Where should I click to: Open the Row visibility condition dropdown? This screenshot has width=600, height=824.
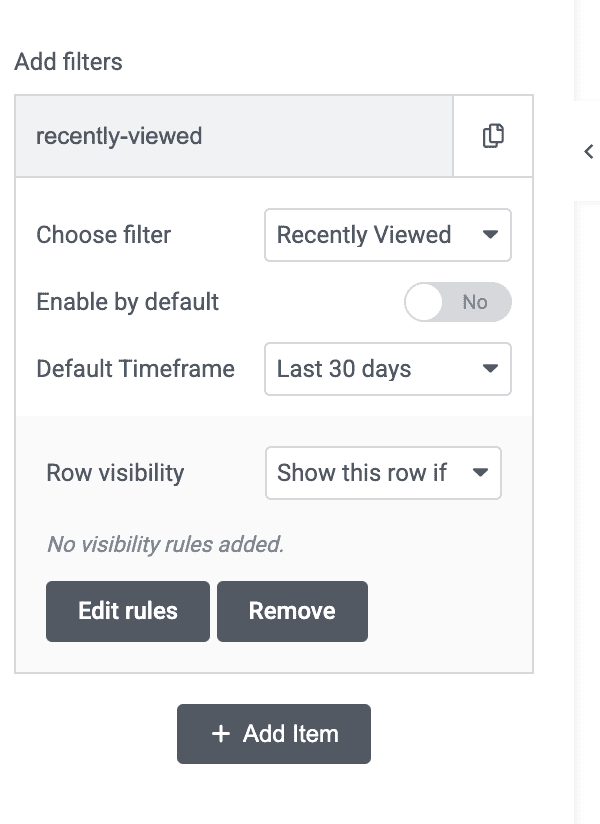[382, 473]
